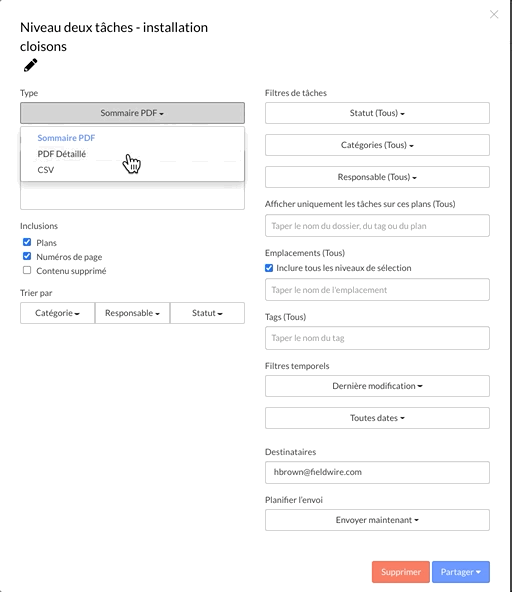This screenshot has height=592, width=512.
Task: Click the red Supprimer button
Action: coord(401,572)
